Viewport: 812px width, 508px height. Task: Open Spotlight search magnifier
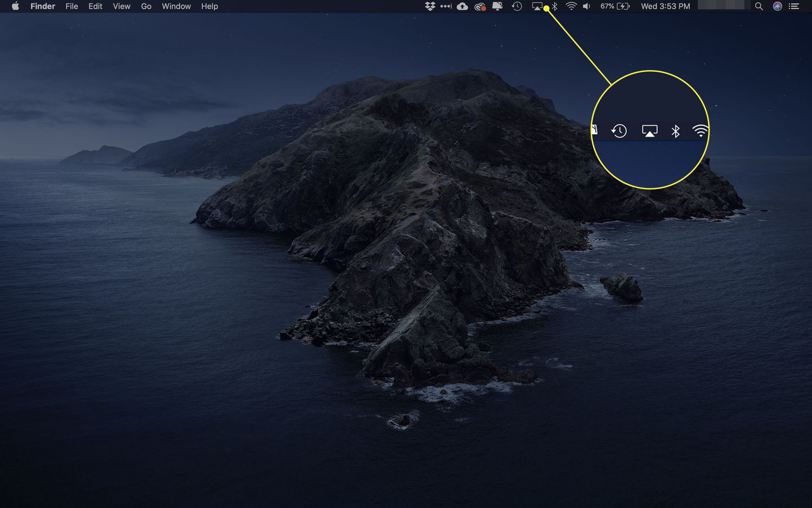click(759, 6)
